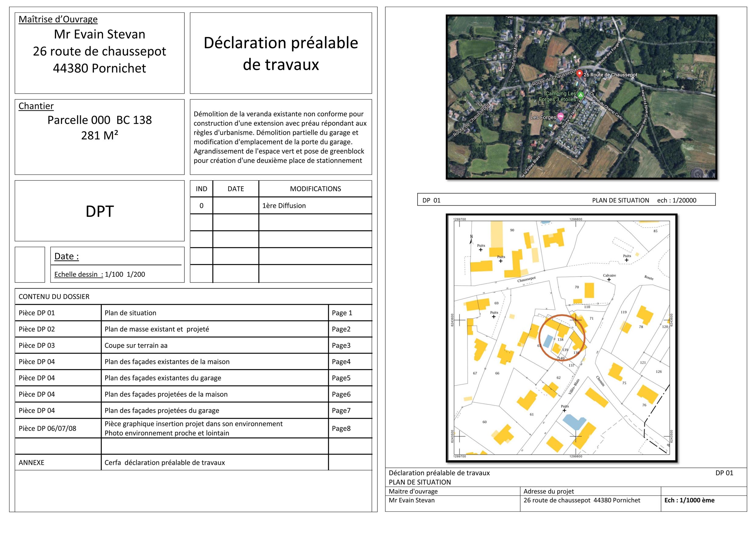Click 'Pièce graphique insertion projet dans son environnement'
Image resolution: width=756 pixels, height=535 pixels.
pos(194,424)
